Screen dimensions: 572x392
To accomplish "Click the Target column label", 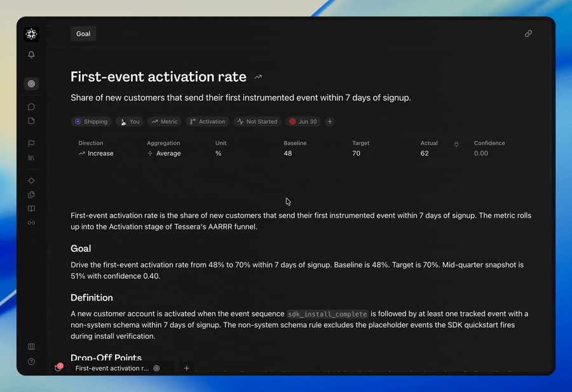I will (x=361, y=144).
